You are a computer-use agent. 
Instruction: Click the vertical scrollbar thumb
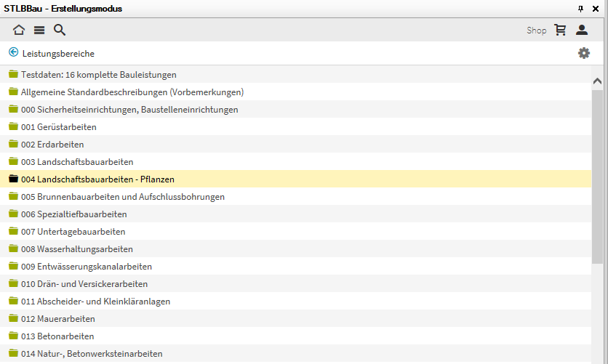point(597,177)
